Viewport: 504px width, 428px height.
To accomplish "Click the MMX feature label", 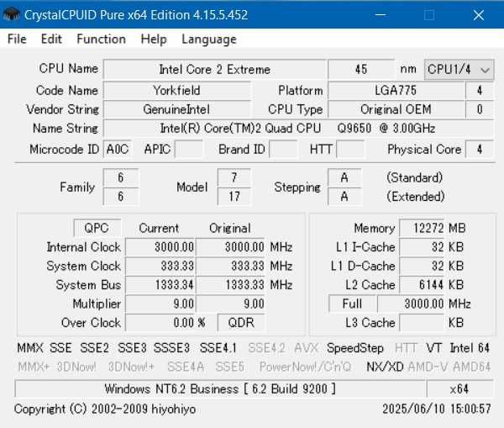I will pos(30,348).
